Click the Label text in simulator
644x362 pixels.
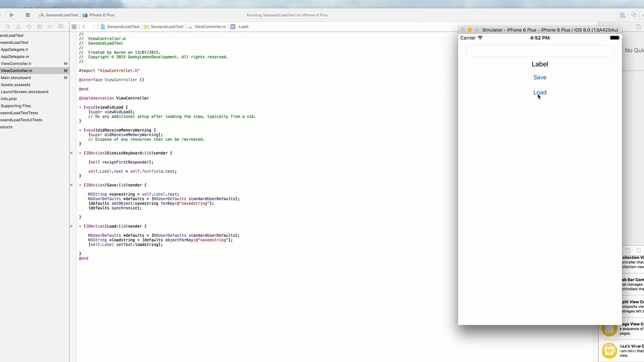(540, 64)
